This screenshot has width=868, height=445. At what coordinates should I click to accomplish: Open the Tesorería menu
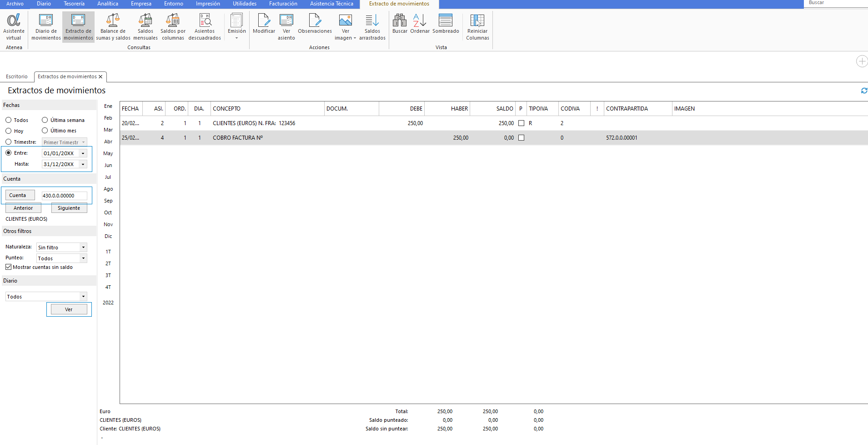(x=74, y=4)
